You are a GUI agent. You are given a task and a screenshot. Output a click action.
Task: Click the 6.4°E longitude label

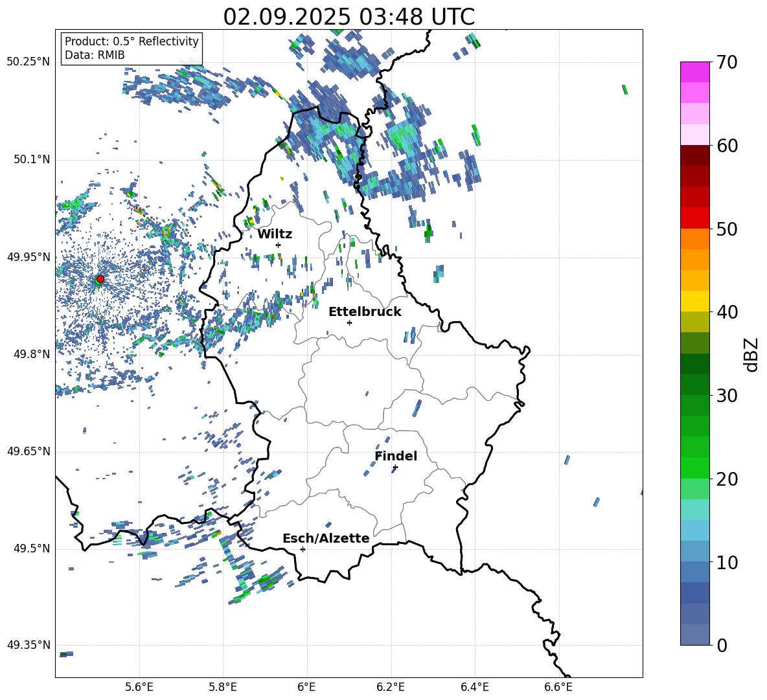pos(474,687)
